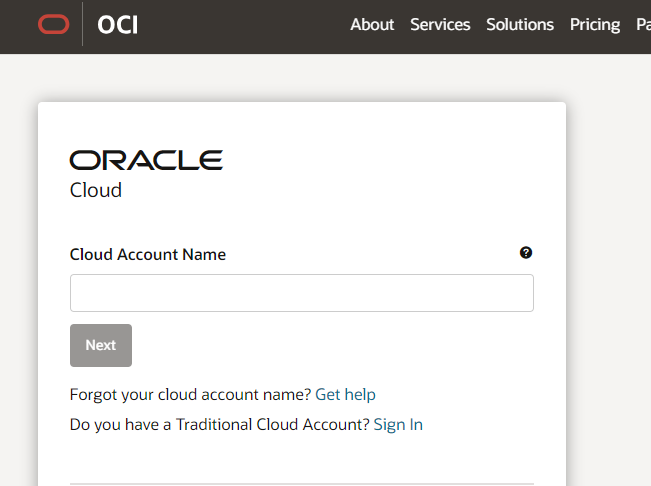Click the ORACLE wordmark on the sign-in card
This screenshot has height=486, width=651.
[146, 160]
